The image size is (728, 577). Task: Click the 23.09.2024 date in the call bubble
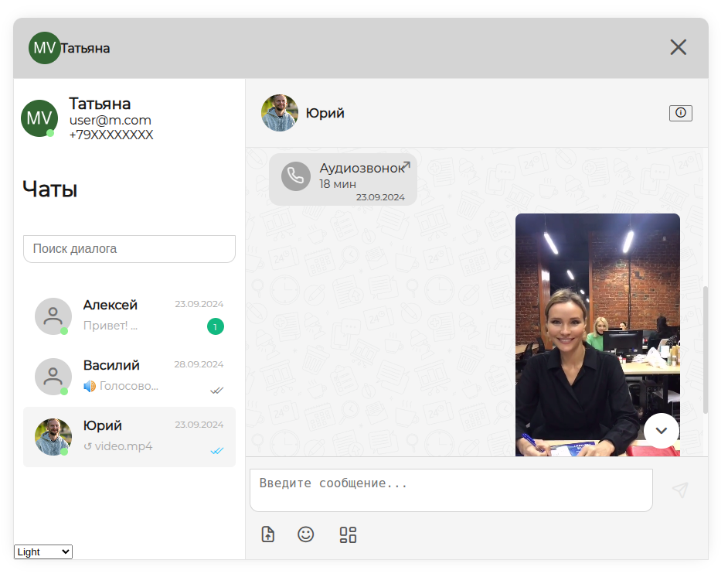[x=380, y=197]
